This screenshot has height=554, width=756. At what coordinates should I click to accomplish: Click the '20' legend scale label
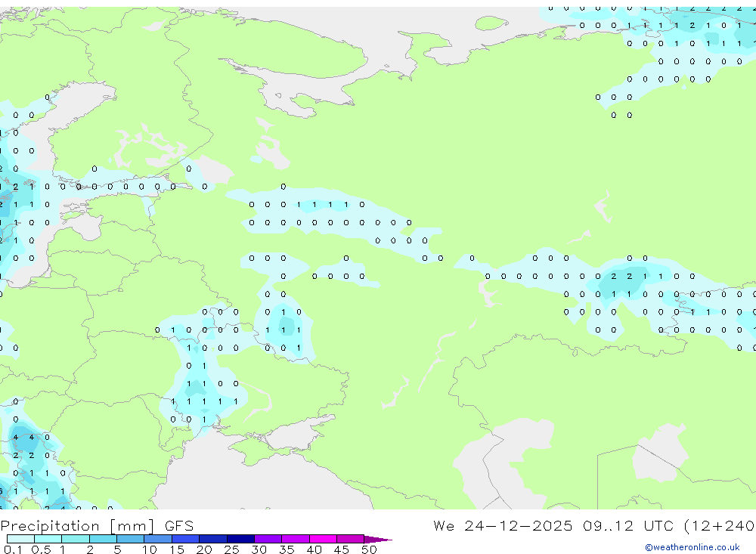point(204,549)
